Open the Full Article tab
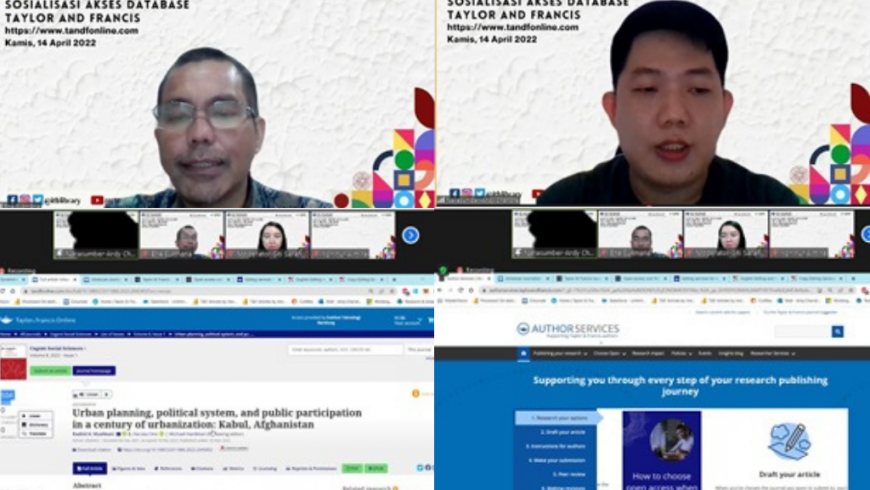 90,468
